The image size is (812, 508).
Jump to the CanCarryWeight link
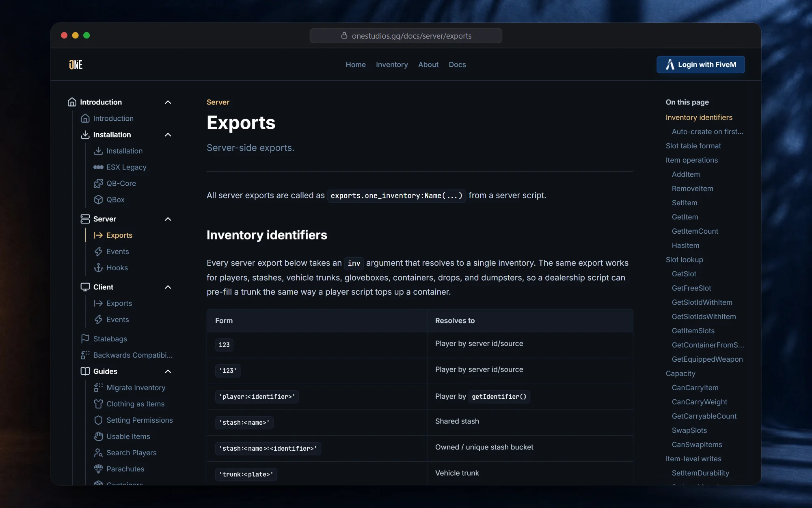(699, 402)
